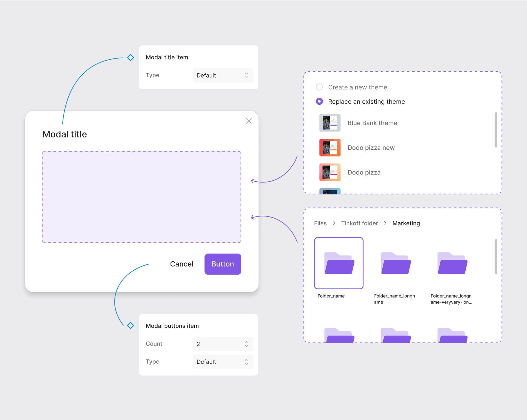Go to Tinkoff folder breadcrumb

point(359,223)
